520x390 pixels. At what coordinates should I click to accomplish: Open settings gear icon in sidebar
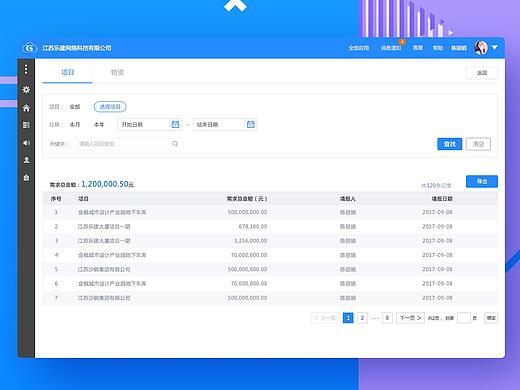tap(26, 89)
